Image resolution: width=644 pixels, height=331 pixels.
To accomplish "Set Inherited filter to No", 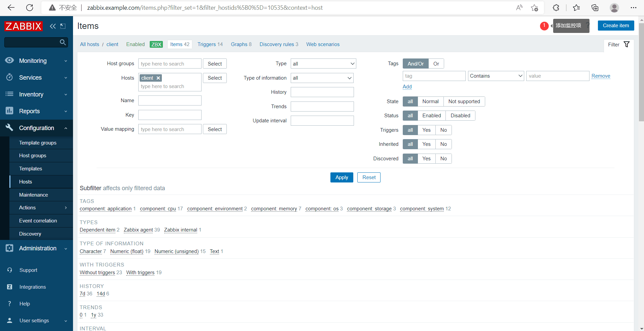I will [x=443, y=144].
